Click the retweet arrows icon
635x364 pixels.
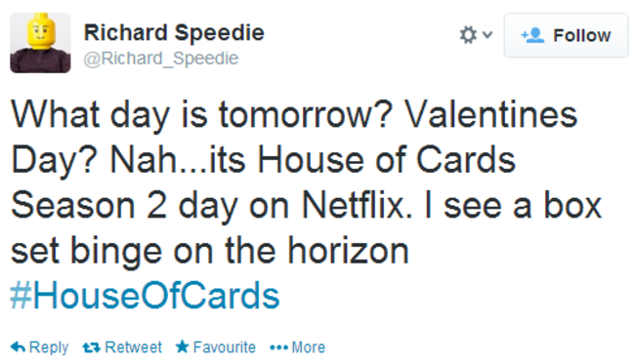(91, 347)
